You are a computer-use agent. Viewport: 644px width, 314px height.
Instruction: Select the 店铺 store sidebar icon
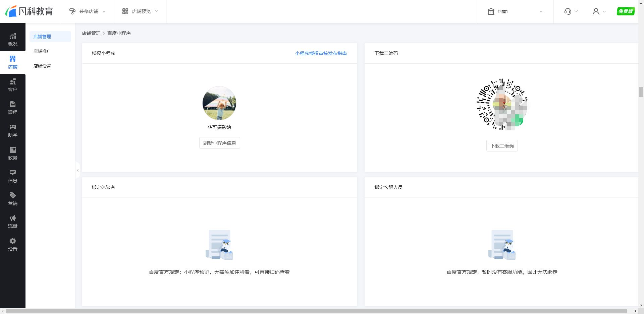pyautogui.click(x=13, y=59)
